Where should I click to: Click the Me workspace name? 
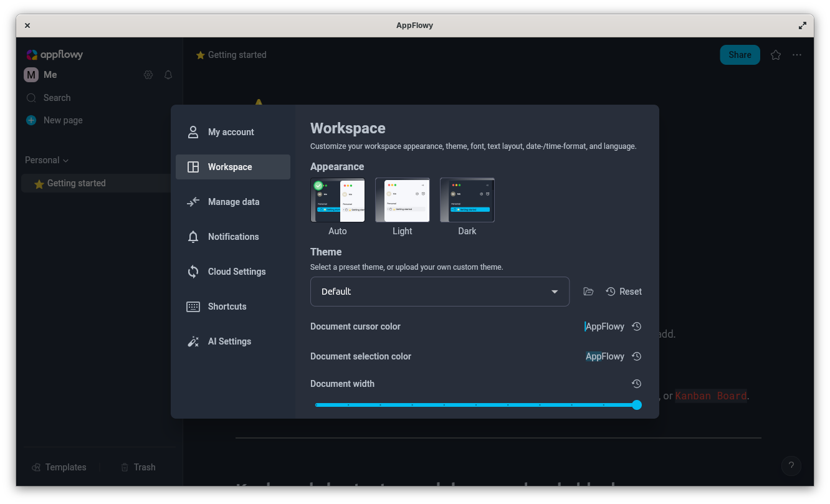[50, 75]
